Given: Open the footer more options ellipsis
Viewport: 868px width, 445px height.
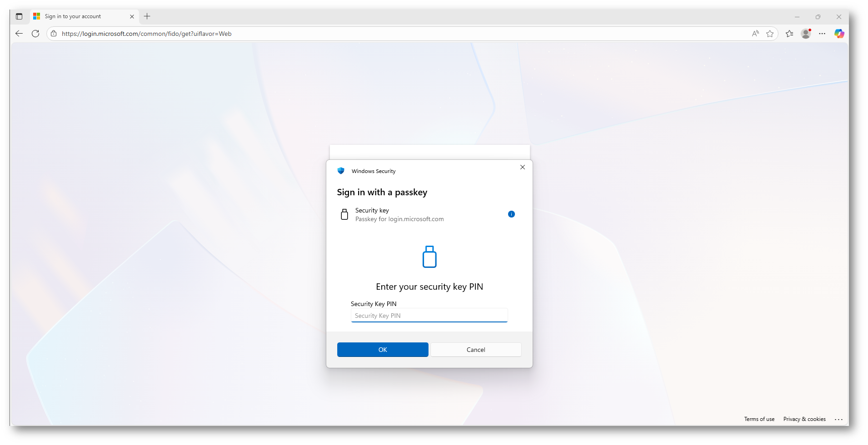Looking at the screenshot, I should tap(839, 420).
